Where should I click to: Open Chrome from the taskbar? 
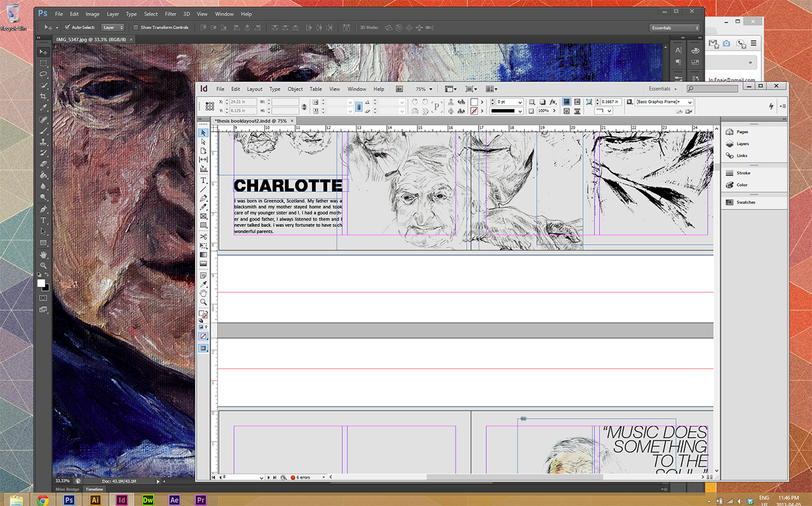coord(42,500)
